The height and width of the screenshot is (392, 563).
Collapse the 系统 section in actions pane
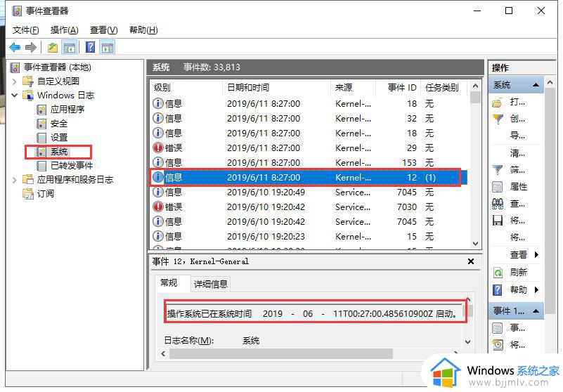click(536, 85)
